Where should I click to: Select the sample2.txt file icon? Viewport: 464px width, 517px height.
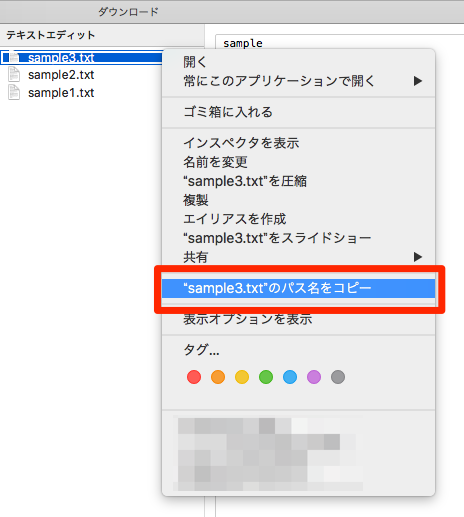tap(14, 75)
